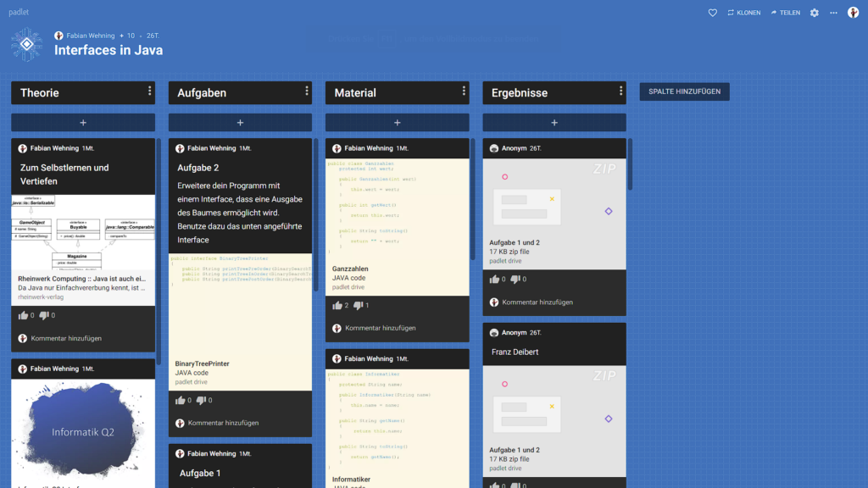
Task: Click TEILEN to share the padlet
Action: tap(785, 13)
